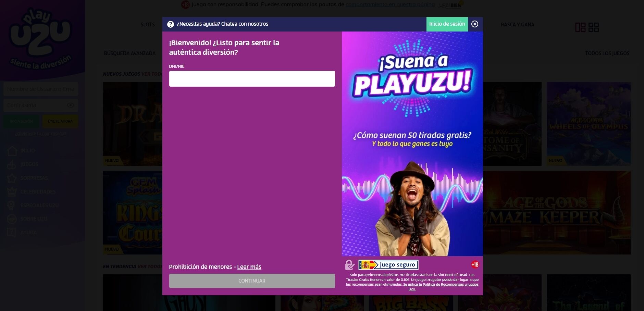The height and width of the screenshot is (311, 644).
Task: Click the AYUDA chat icon
Action: 12,233
